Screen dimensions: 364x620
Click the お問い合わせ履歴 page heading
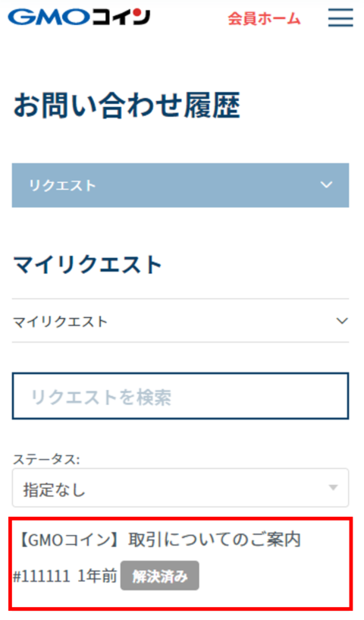tap(127, 105)
